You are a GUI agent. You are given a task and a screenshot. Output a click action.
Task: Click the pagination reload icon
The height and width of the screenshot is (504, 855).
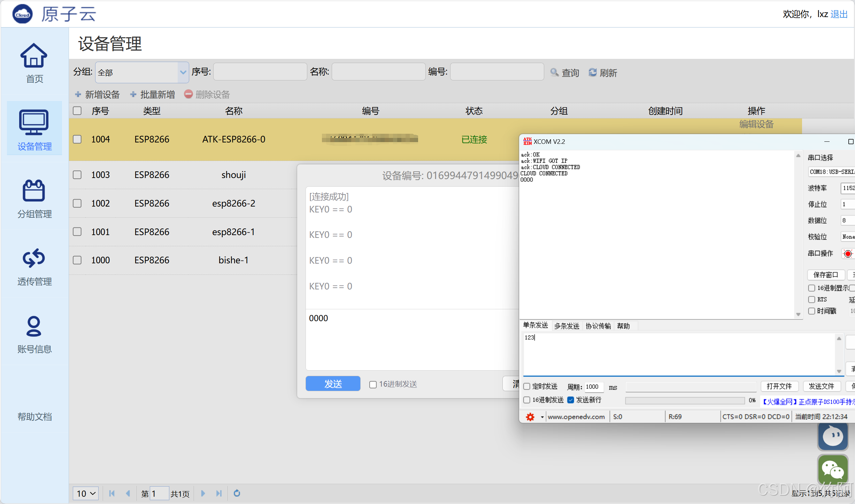coord(237,493)
